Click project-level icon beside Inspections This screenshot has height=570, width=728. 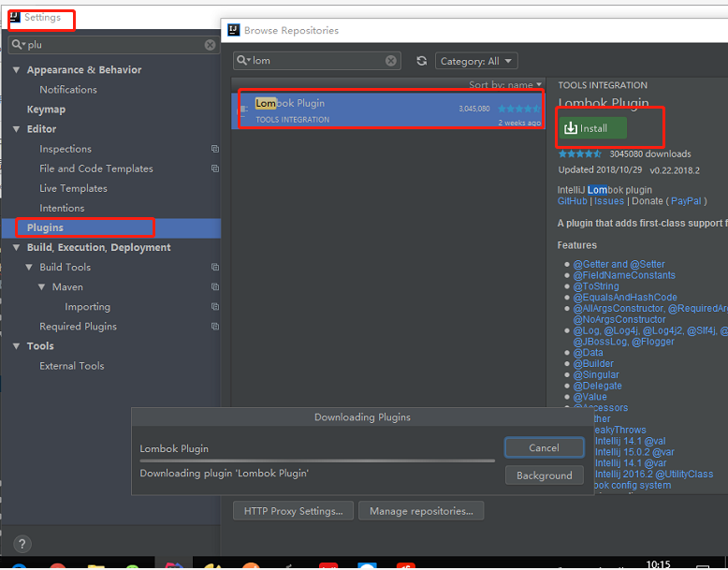pyautogui.click(x=215, y=149)
